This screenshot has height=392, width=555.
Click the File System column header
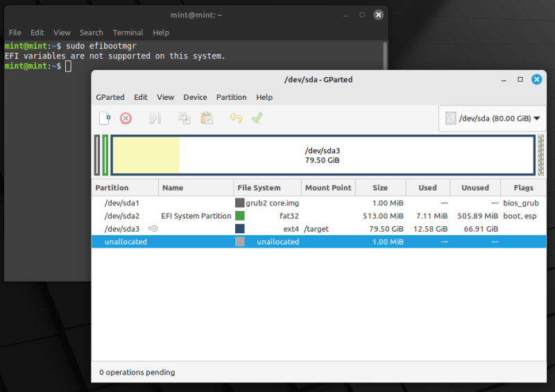point(267,188)
